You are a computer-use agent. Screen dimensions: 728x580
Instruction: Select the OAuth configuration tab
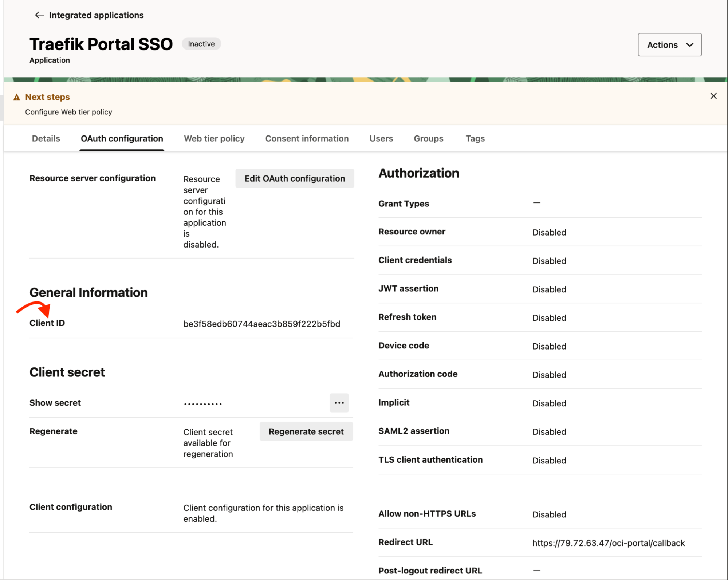click(x=122, y=138)
